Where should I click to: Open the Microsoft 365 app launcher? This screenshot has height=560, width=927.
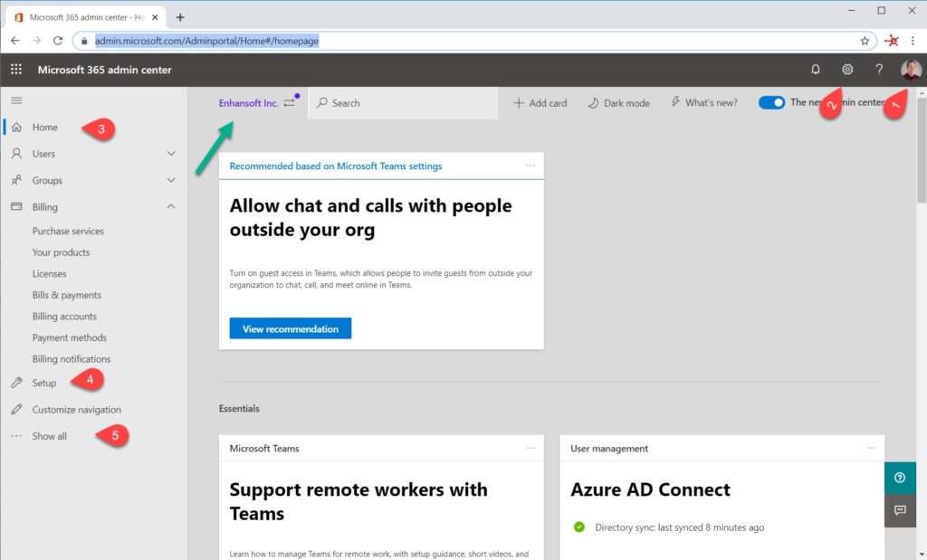(15, 70)
